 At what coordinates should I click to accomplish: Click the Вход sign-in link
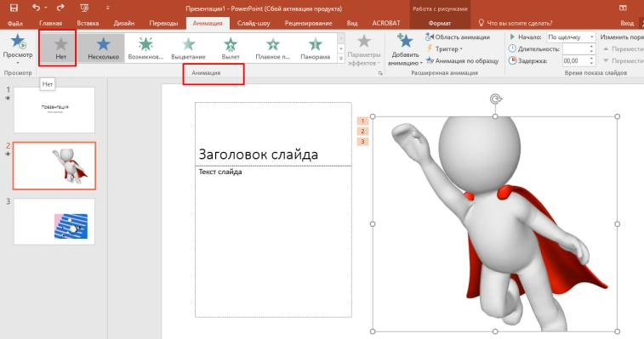(627, 23)
